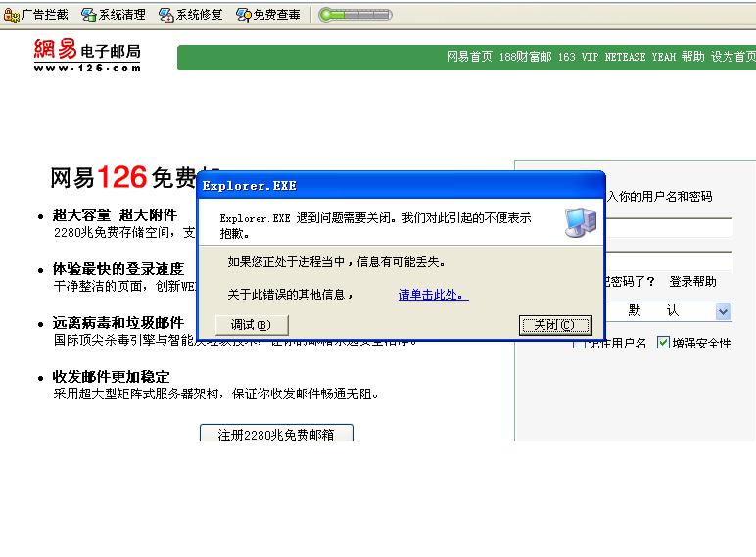Follow the 请单击此处 link in dialog
This screenshot has width=756, height=557.
pos(433,294)
